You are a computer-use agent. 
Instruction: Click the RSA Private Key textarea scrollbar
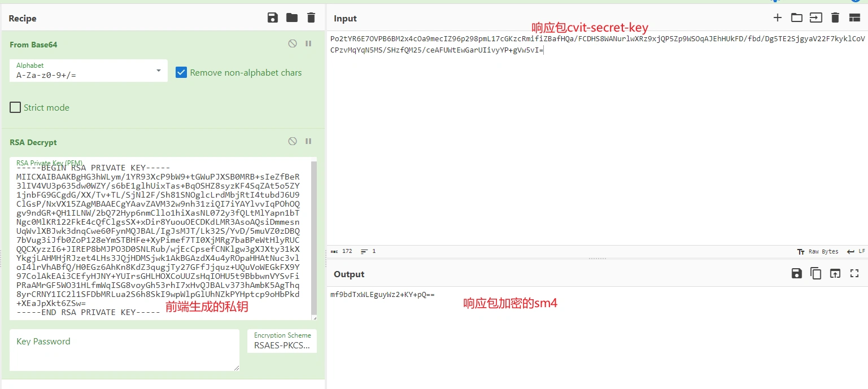(x=314, y=237)
